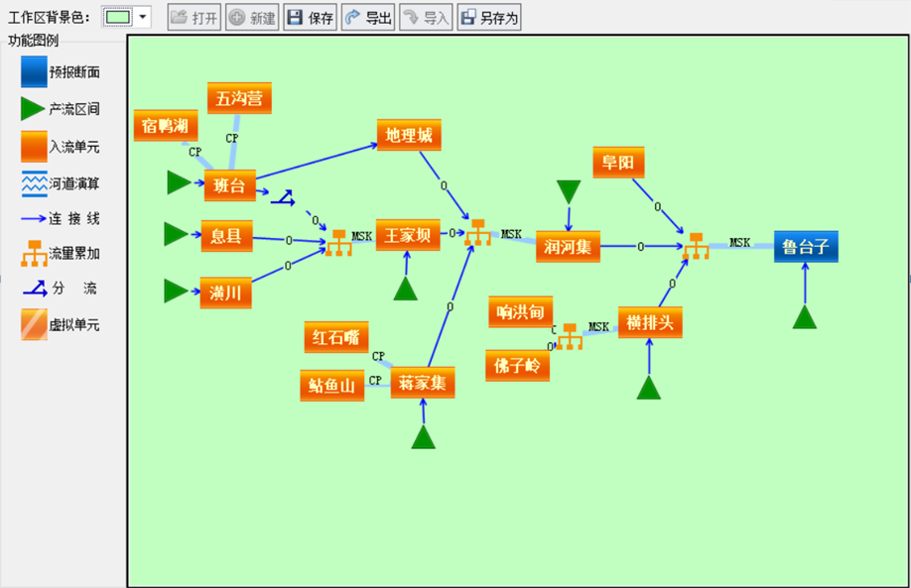Screen dimensions: 911x588
Task: Select the 河道演算 wave icon
Action: 34,183
